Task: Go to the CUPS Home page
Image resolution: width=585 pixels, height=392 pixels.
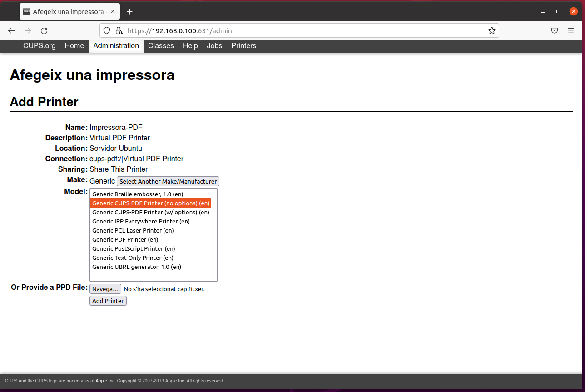Action: point(74,46)
